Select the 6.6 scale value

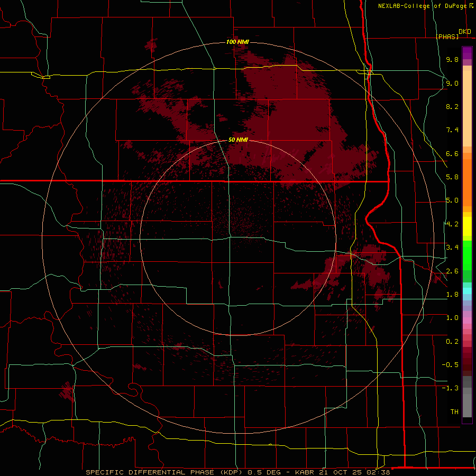[452, 153]
